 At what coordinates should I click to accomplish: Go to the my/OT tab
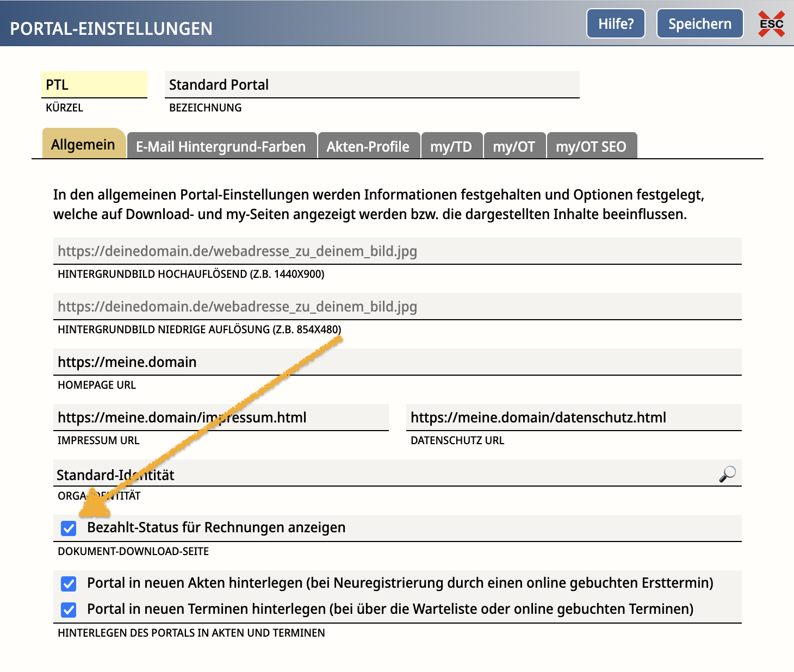pyautogui.click(x=514, y=146)
